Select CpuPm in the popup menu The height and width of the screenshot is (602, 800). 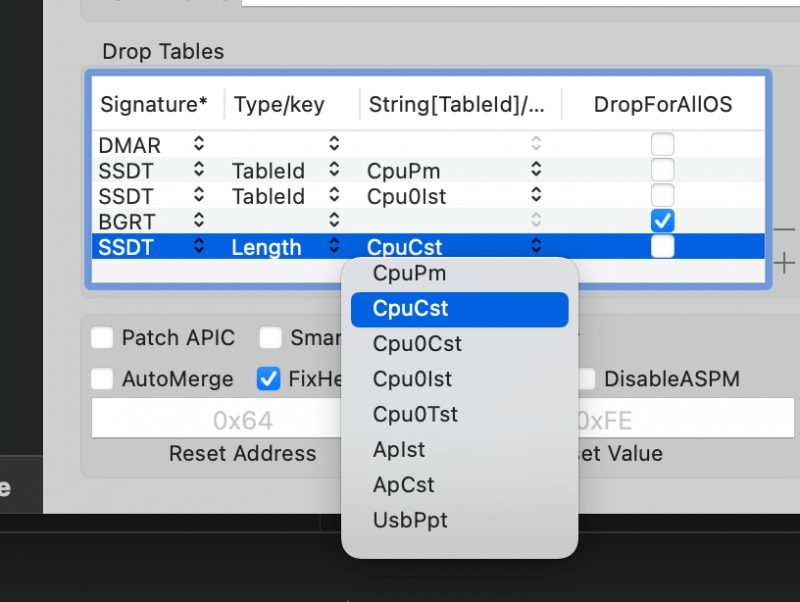coord(409,273)
